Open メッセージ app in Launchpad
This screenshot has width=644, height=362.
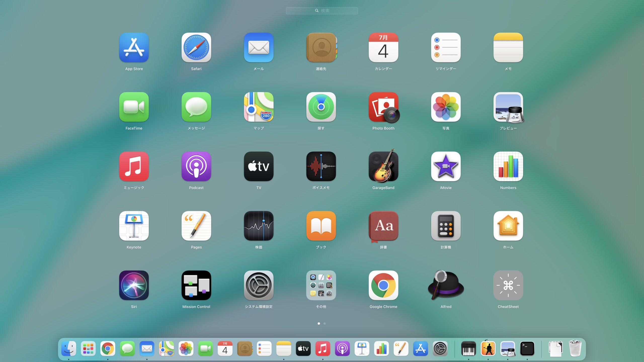tap(196, 107)
